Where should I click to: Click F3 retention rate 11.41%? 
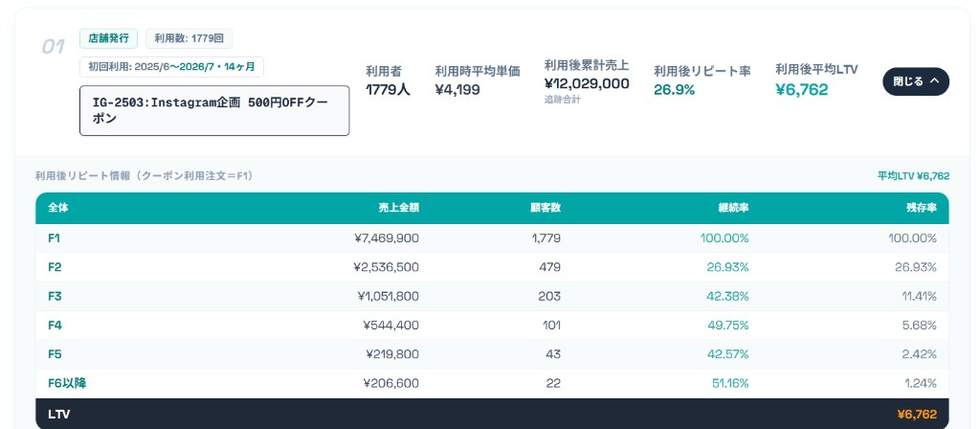coord(919,297)
